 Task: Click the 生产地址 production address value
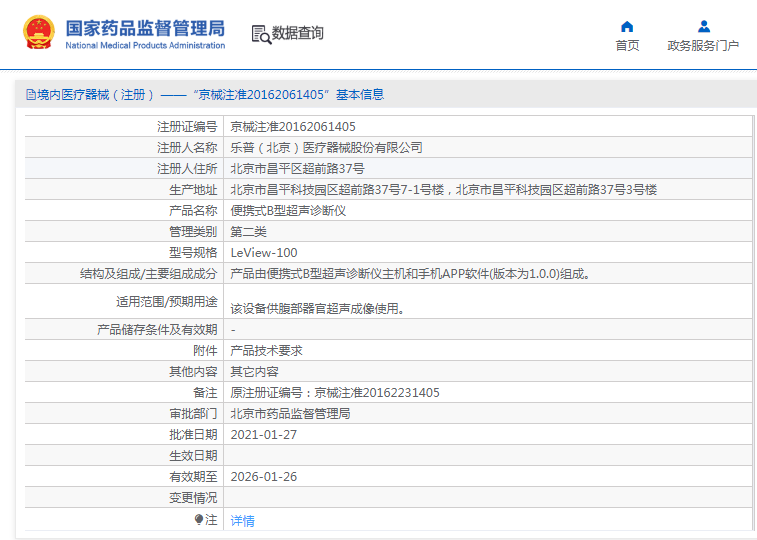(444, 190)
